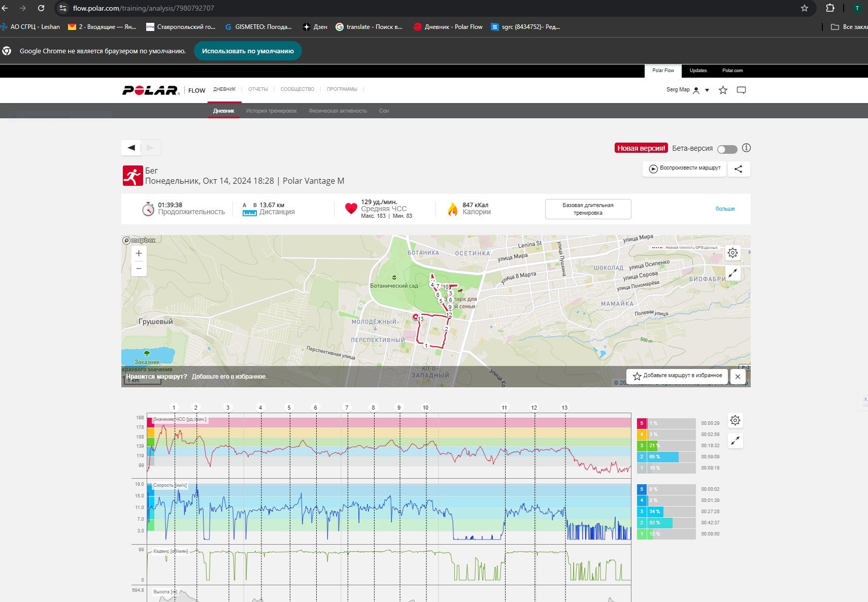Switch to История тренировок tab
Screen dimensions: 868x602
272,111
